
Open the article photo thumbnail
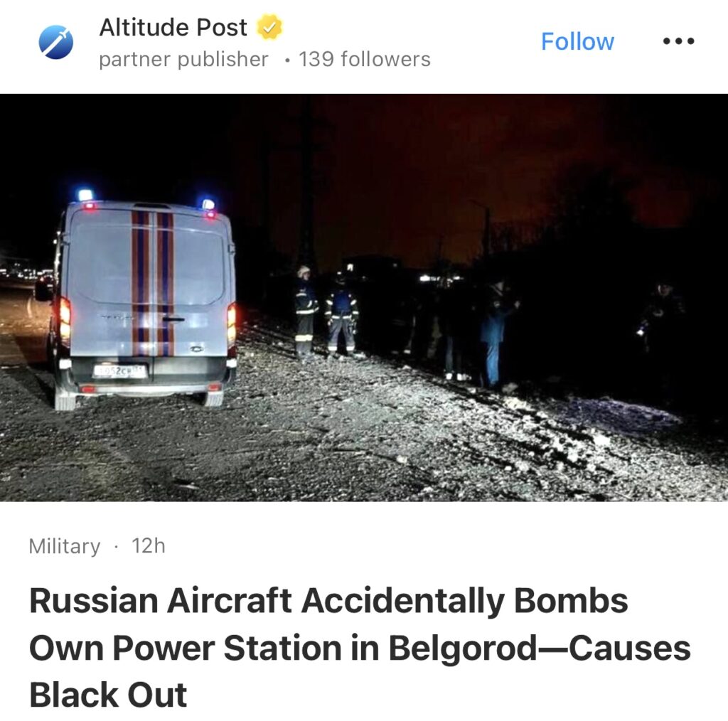coord(364,298)
